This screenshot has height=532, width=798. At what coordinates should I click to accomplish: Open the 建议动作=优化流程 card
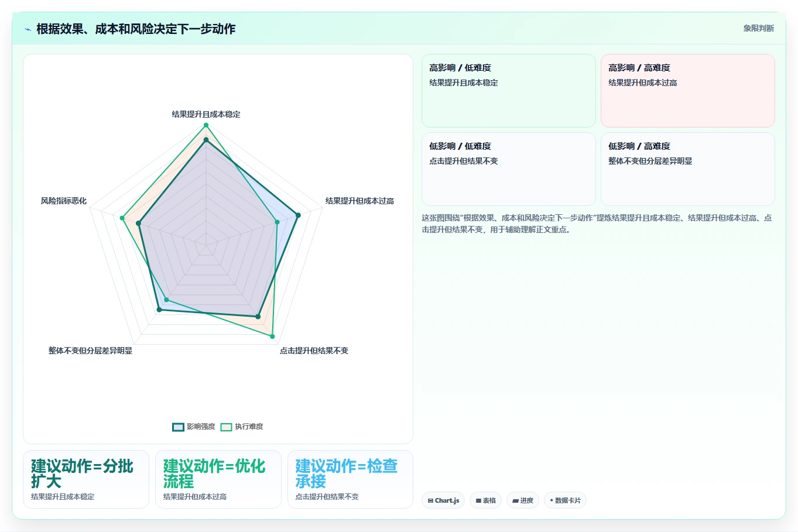coord(218,479)
